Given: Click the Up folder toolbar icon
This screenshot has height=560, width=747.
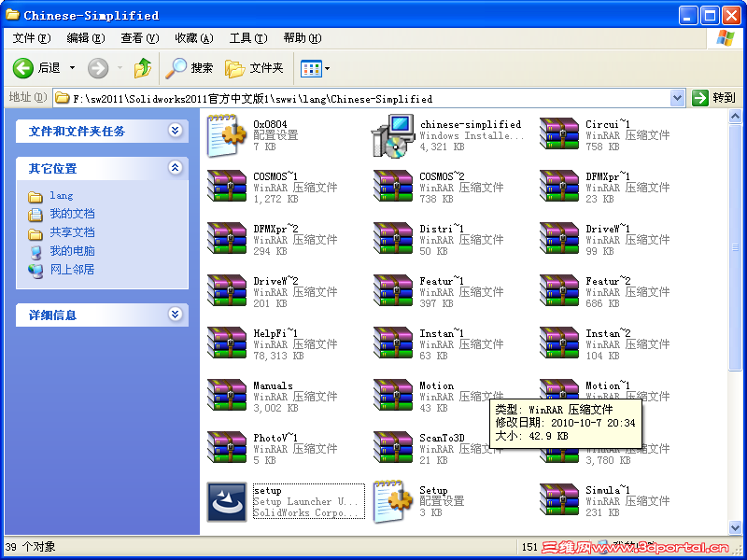Looking at the screenshot, I should 143,68.
